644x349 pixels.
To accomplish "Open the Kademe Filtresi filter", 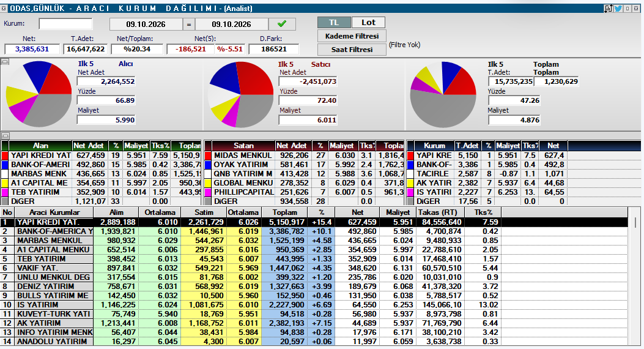I will [352, 36].
